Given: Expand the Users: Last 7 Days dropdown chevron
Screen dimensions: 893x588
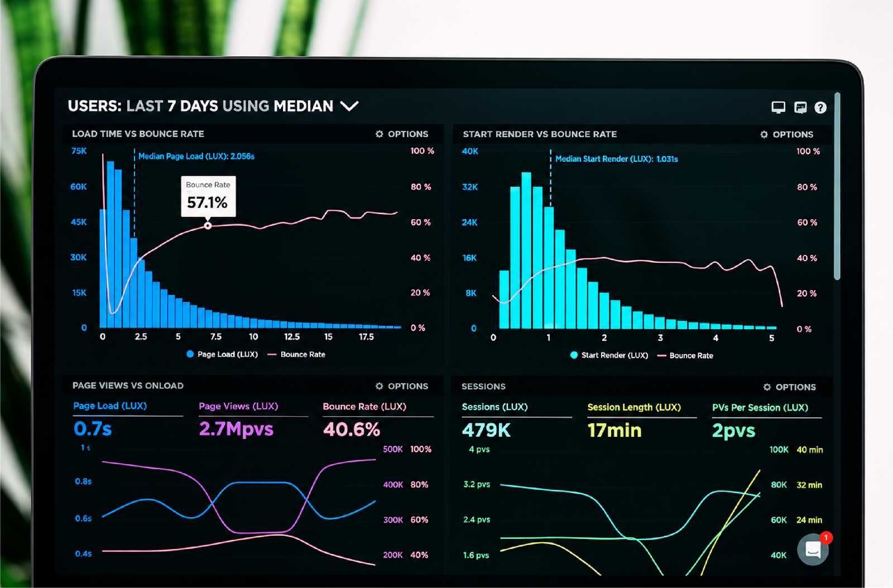Looking at the screenshot, I should point(349,106).
